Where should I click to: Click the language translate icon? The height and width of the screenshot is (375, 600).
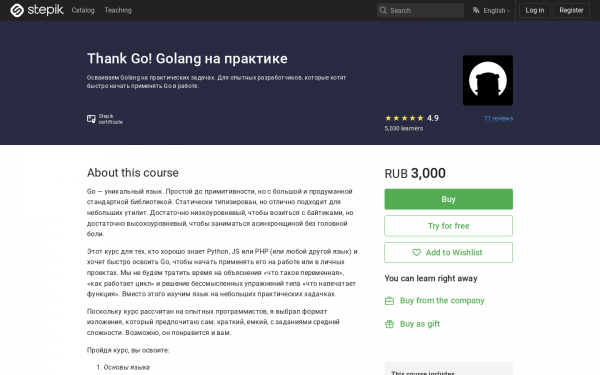476,10
